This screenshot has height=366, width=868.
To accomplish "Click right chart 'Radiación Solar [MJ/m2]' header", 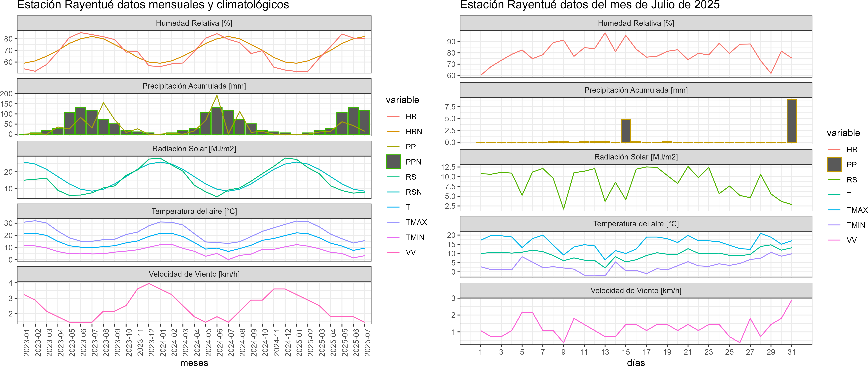I will click(x=636, y=157).
